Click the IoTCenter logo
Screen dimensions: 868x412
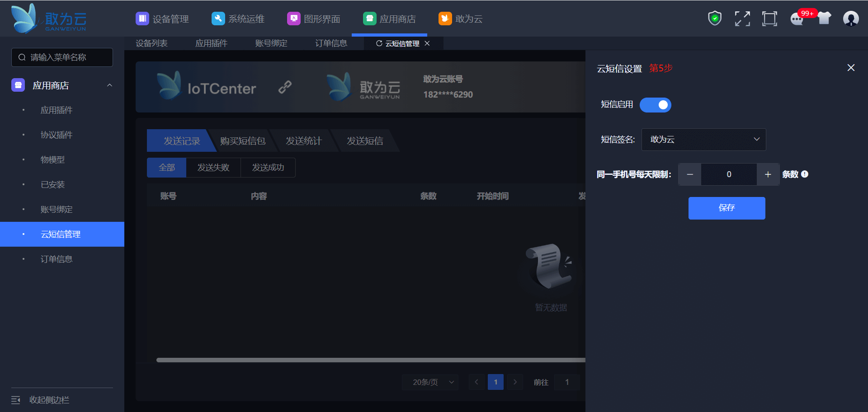point(206,86)
